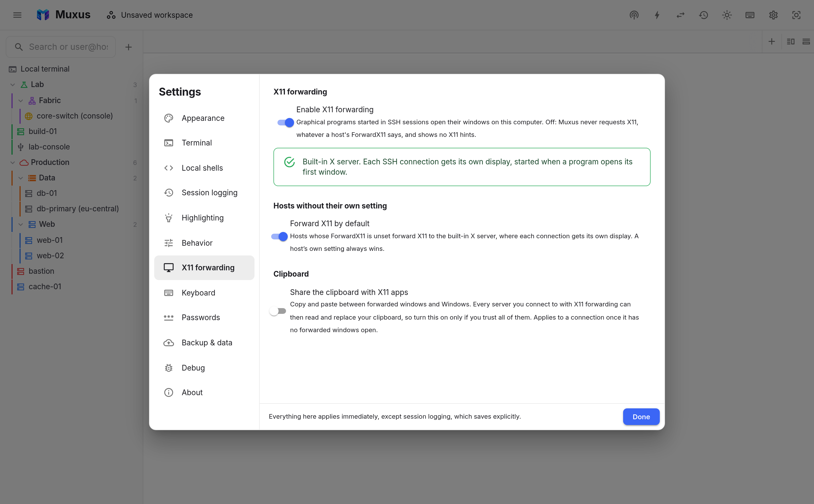This screenshot has height=504, width=814.
Task: Open settings gear icon in top toolbar
Action: tap(773, 15)
